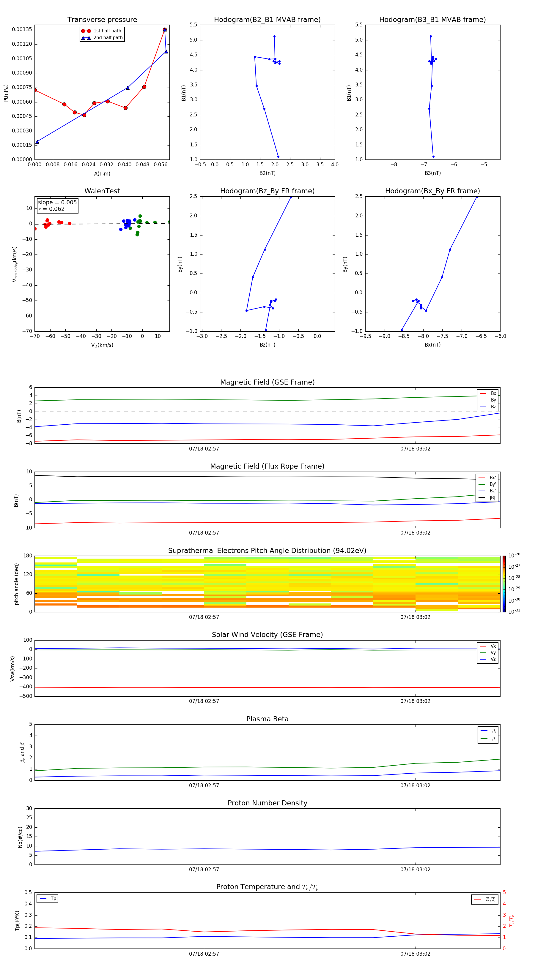Click the 'WalenTest' plot title
535x980 pixels.
click(102, 191)
